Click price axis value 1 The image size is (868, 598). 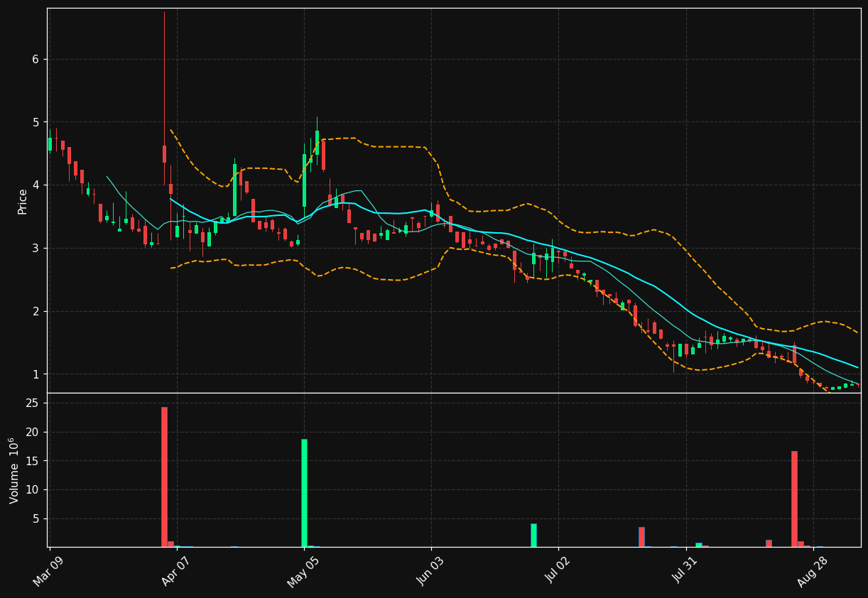tap(35, 374)
